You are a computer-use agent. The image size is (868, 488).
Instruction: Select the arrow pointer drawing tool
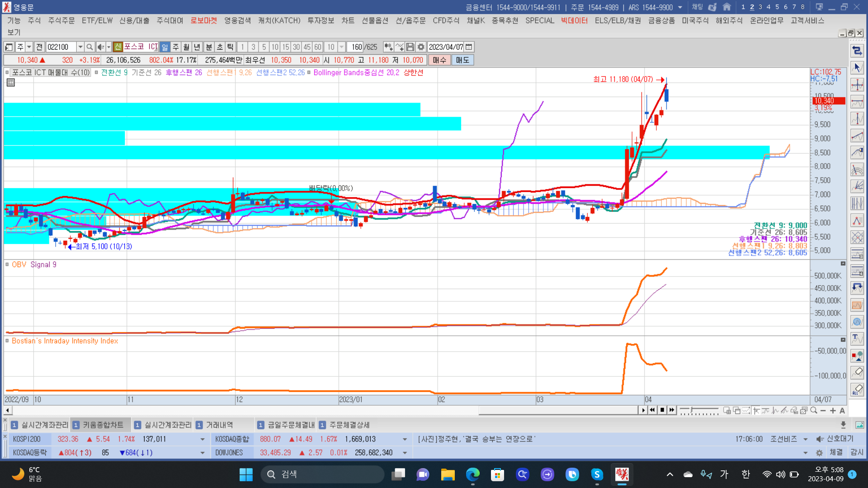pyautogui.click(x=857, y=68)
